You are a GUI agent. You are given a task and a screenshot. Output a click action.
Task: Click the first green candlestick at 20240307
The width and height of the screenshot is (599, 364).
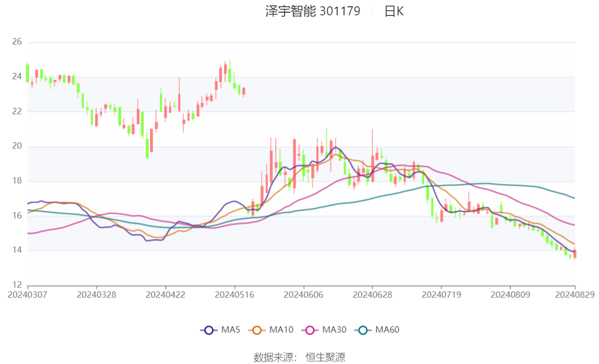[x=27, y=73]
